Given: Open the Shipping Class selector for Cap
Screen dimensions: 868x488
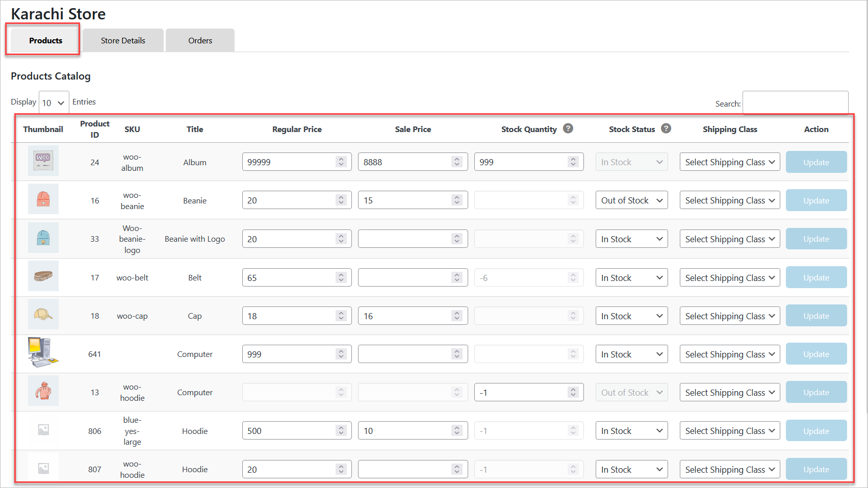Looking at the screenshot, I should 729,315.
